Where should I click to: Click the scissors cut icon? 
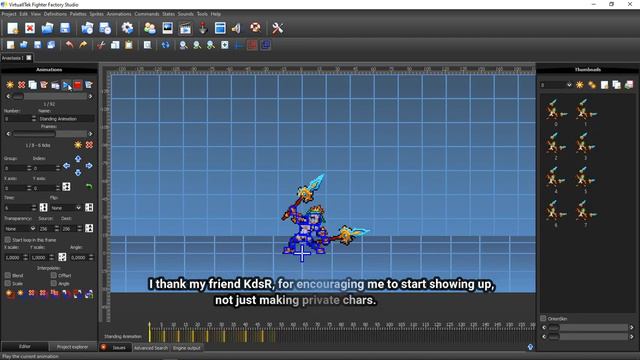(101, 45)
